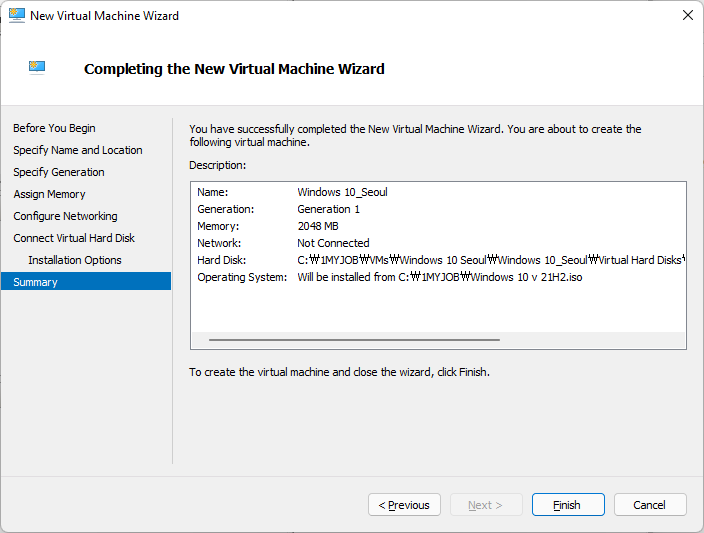Cancel the wizard
Viewport: 704px width, 533px height.
650,505
